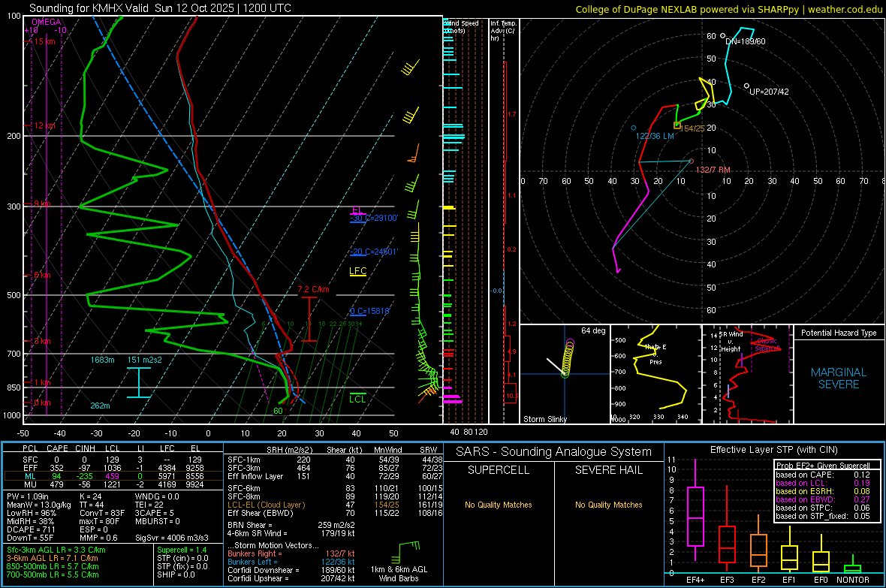
Task: Click the SFC-1km shear table row
Action: pos(335,460)
